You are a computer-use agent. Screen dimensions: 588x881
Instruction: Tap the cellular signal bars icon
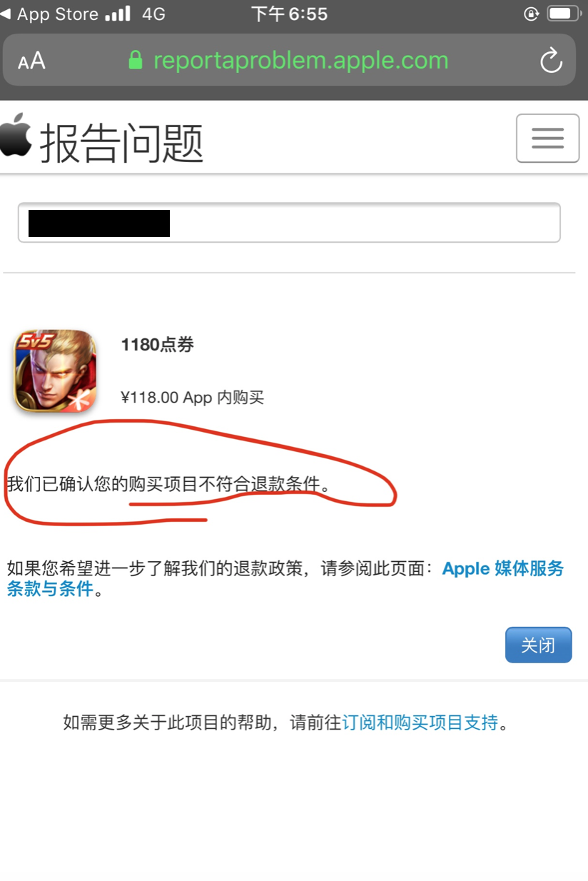point(118,14)
